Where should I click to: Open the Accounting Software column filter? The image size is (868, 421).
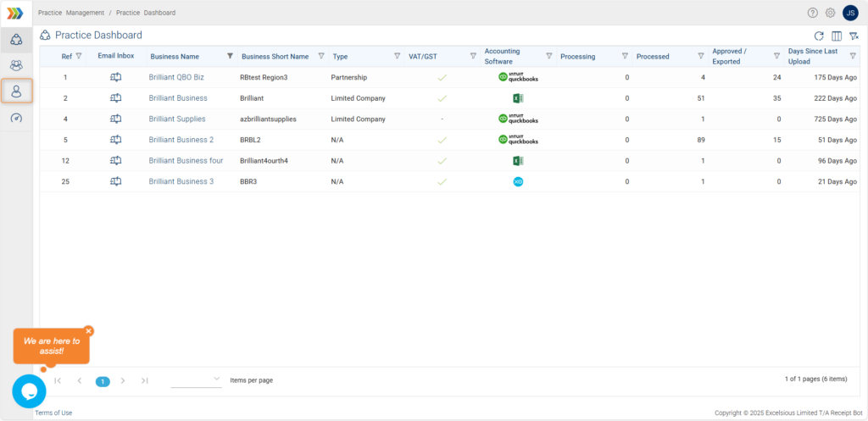548,56
